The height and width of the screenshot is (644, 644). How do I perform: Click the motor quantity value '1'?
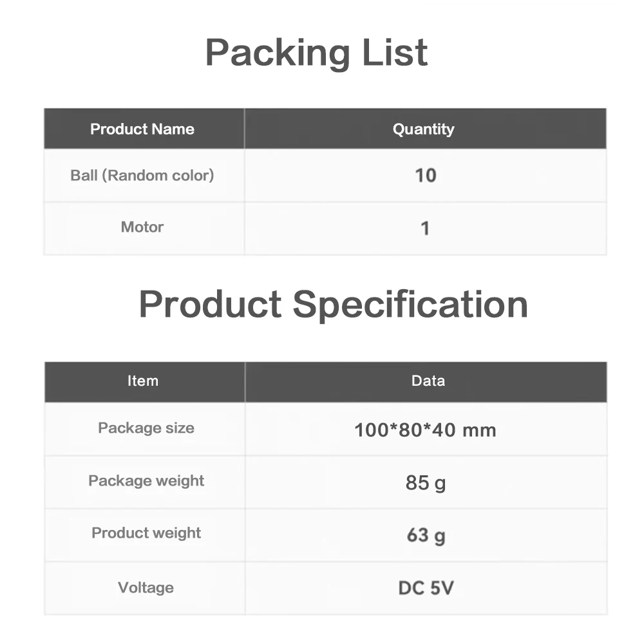click(x=425, y=228)
